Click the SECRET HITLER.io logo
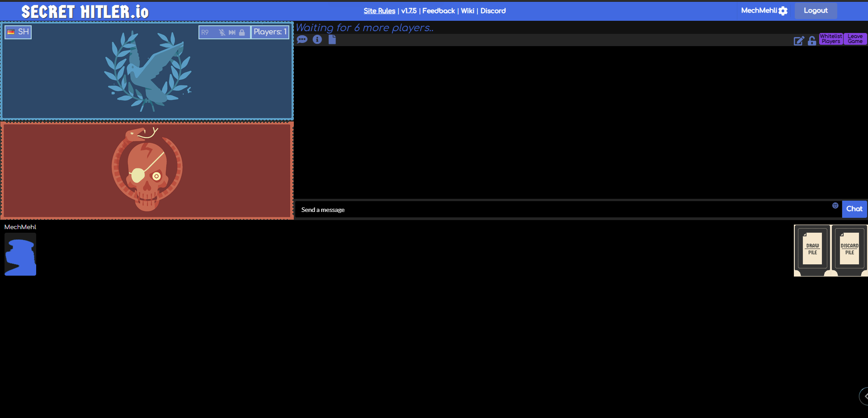This screenshot has height=418, width=868. tap(85, 12)
